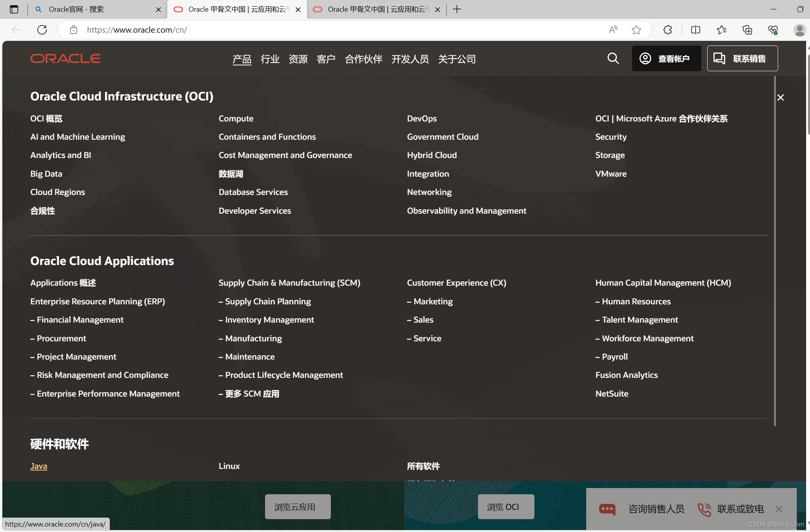Open the Database Services link

click(253, 192)
